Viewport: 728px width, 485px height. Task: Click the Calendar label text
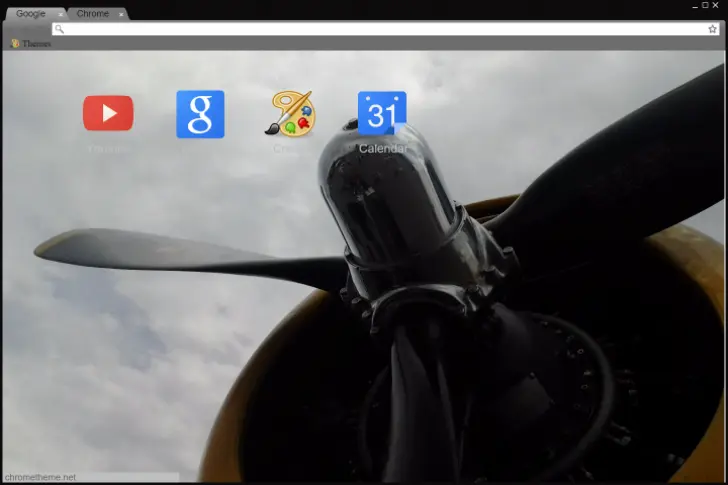click(382, 149)
